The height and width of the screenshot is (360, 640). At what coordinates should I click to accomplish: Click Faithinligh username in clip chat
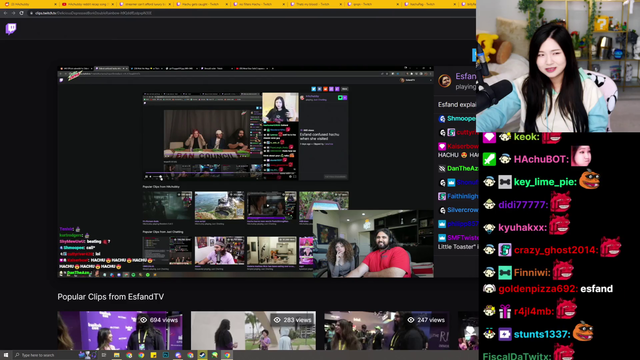pos(462,196)
